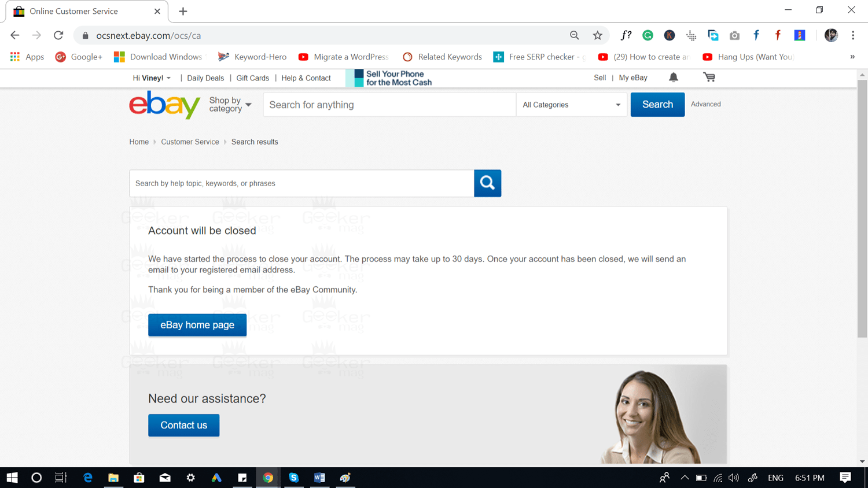Image resolution: width=868 pixels, height=488 pixels.
Task: Click the Chrome zoom magnifier icon
Action: click(575, 35)
